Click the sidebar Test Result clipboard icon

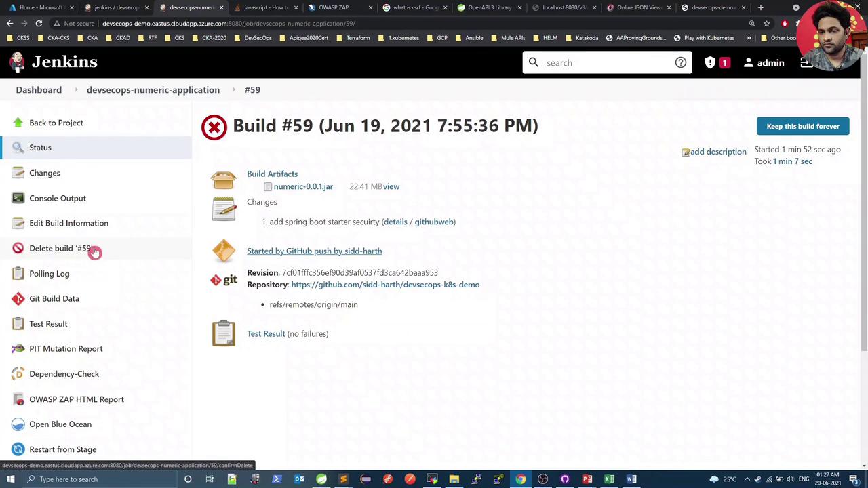point(18,323)
